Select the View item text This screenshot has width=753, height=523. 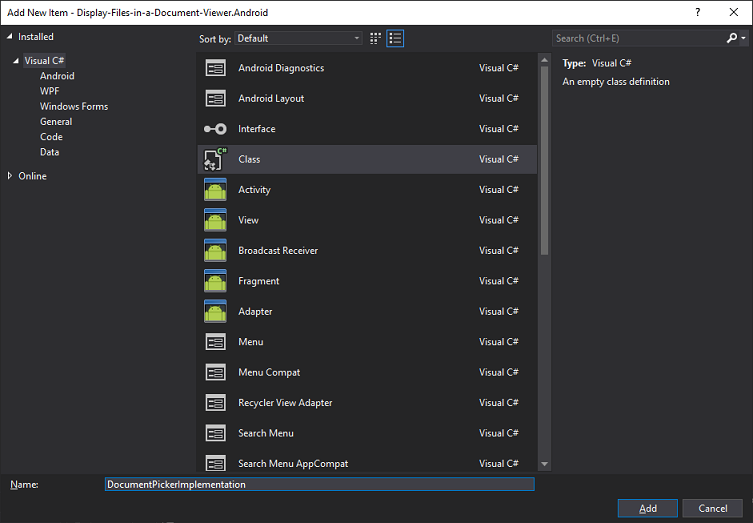[x=248, y=220]
